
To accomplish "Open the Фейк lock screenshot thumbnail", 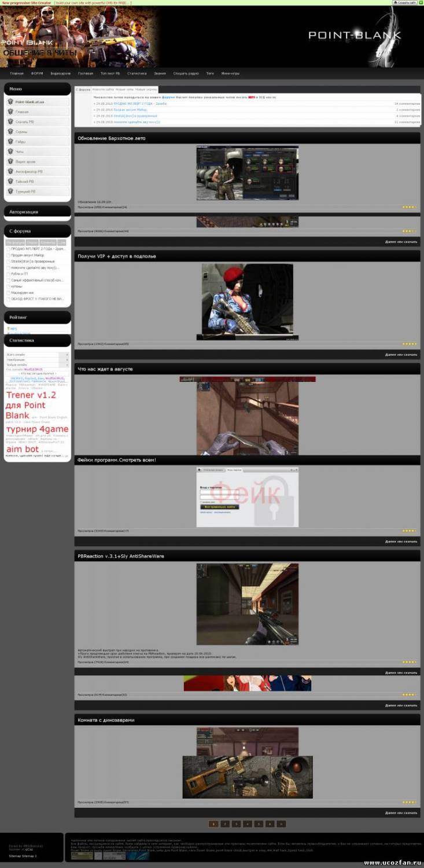I will (x=247, y=497).
